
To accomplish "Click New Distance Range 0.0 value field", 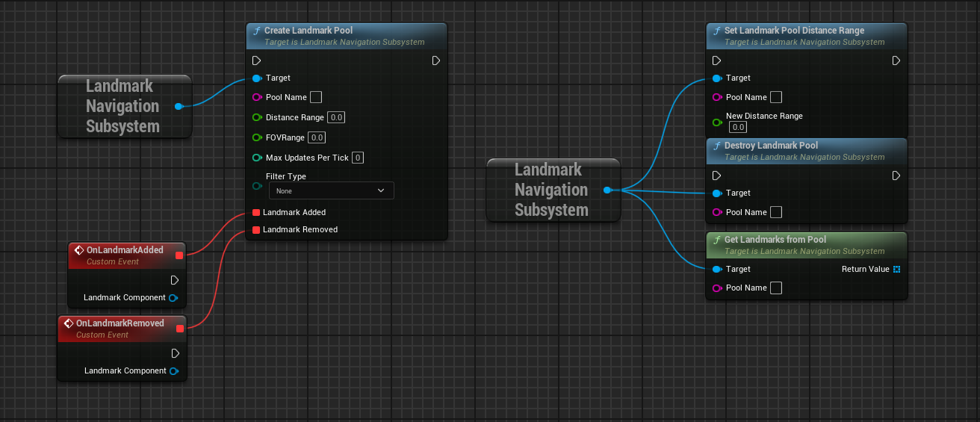I will (737, 127).
